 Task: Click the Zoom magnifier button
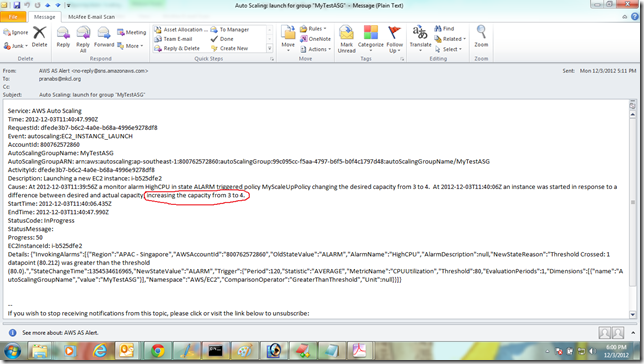(x=481, y=36)
